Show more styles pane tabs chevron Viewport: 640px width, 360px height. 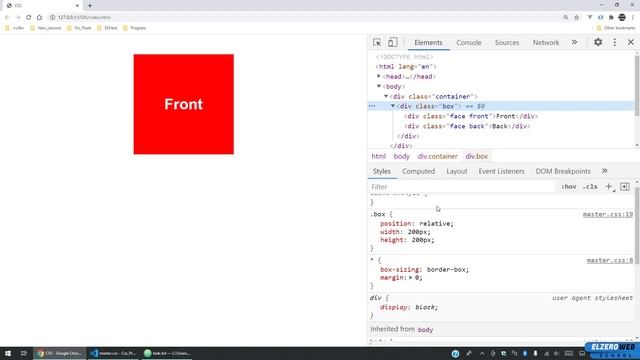click(x=604, y=171)
